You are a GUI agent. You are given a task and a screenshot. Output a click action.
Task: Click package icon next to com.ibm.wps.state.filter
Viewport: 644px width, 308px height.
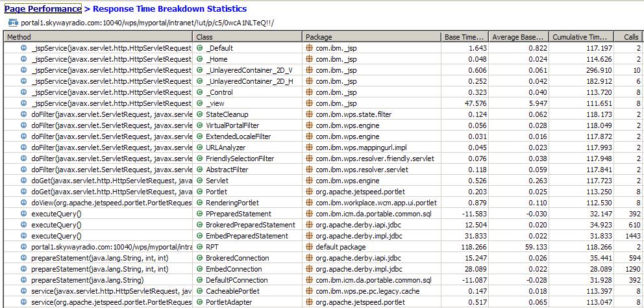pyautogui.click(x=309, y=114)
